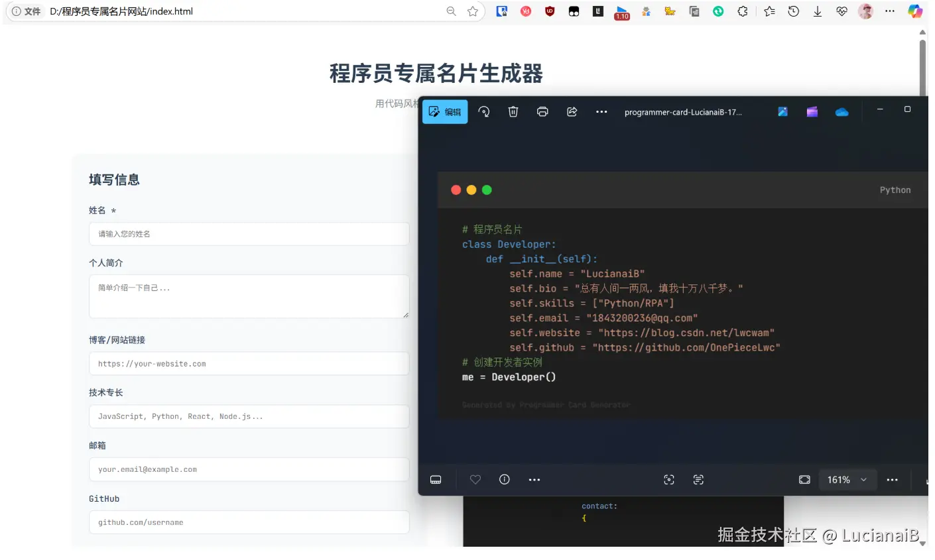Viewport: 935px width, 560px height.
Task: Click the 'contact:' text in page preview
Action: tap(599, 506)
